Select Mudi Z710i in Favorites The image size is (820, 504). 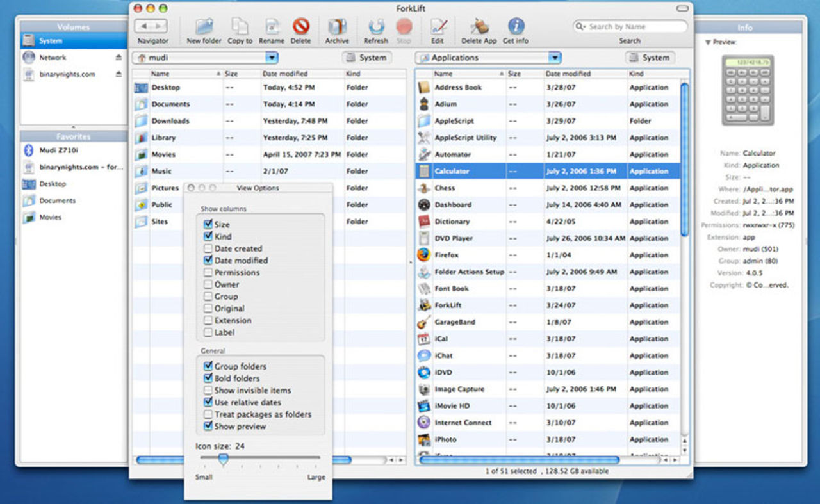[59, 150]
